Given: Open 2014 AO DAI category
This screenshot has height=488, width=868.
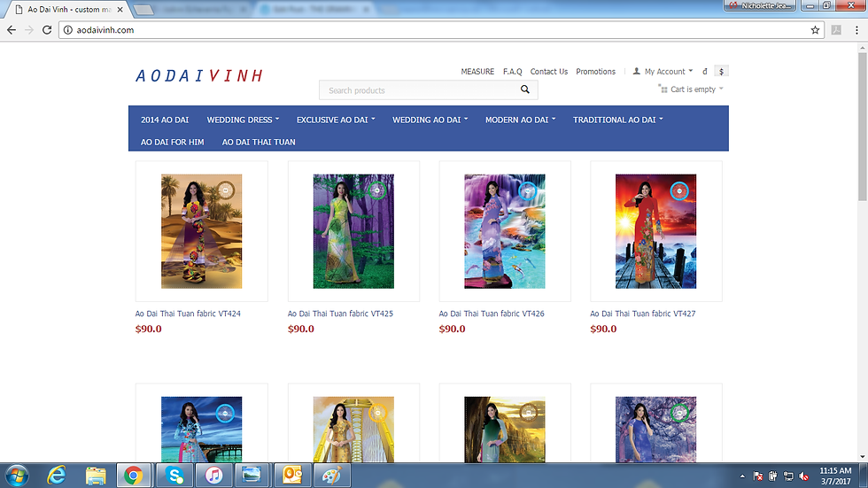Looking at the screenshot, I should coord(165,120).
